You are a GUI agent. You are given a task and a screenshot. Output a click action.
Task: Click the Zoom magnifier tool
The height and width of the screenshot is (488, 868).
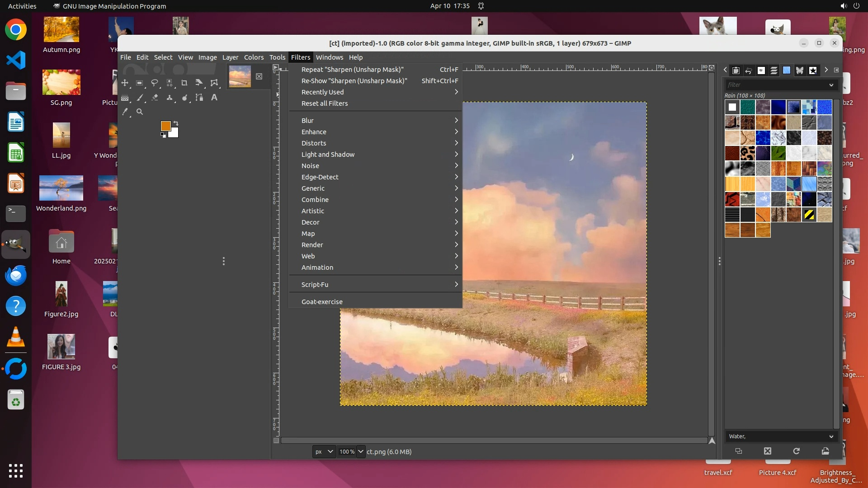[140, 112]
